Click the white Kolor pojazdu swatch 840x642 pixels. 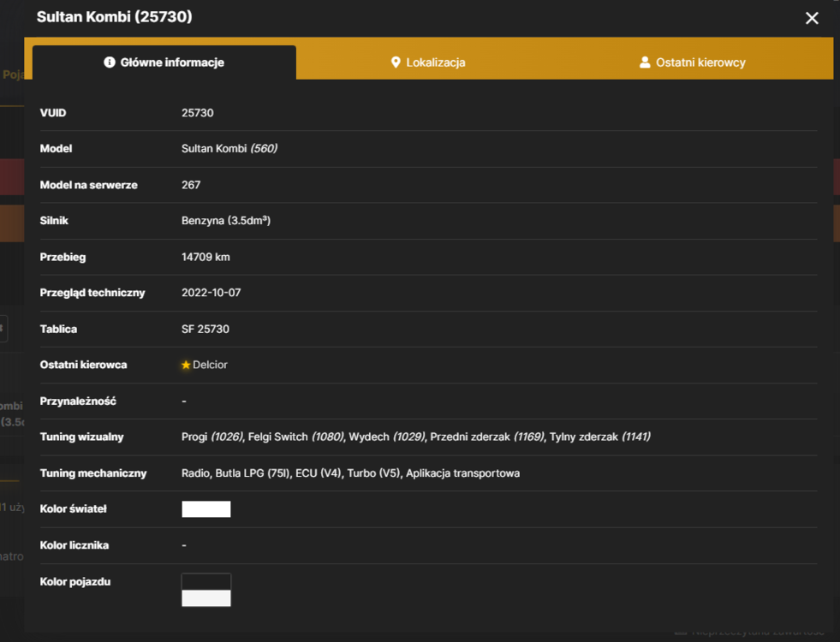(x=206, y=598)
